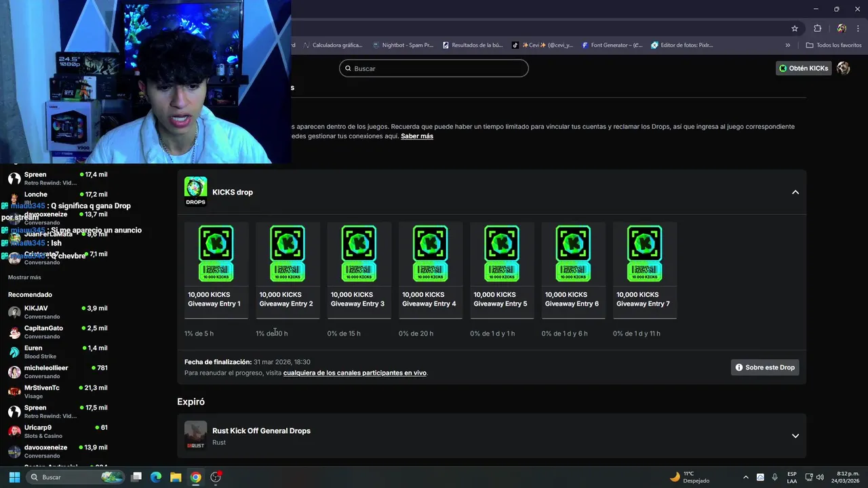Click Uricarp9 channel avatar icon
The height and width of the screenshot is (488, 868).
click(x=14, y=432)
